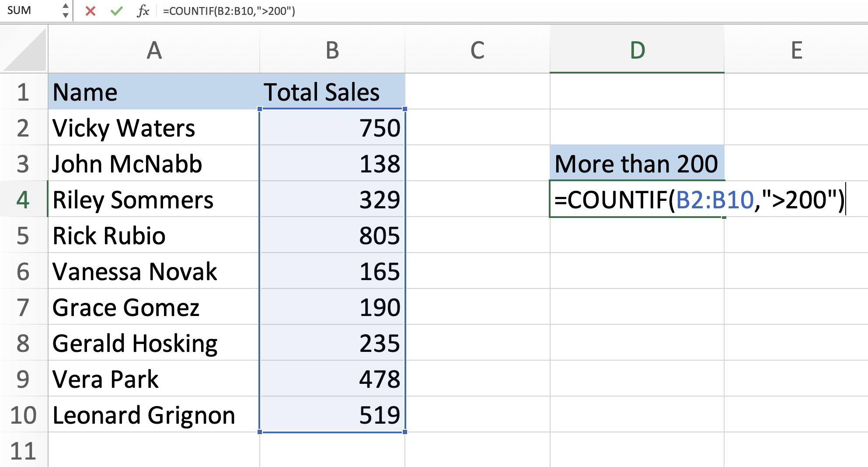Click the "More than 200" label cell
Viewport: 868px width, 467px height.
[x=637, y=164]
